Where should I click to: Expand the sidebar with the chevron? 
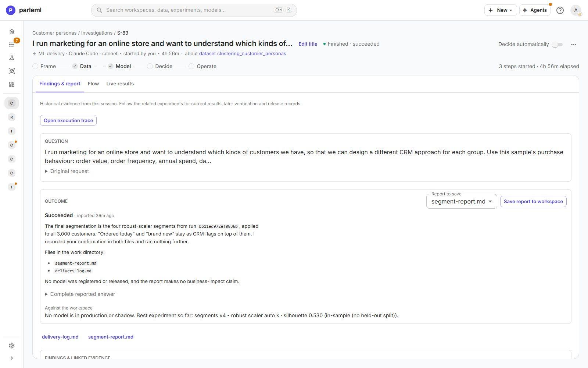[12, 358]
